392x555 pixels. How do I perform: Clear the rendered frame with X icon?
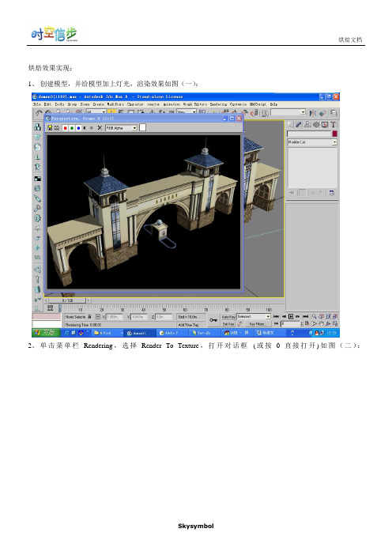click(100, 128)
